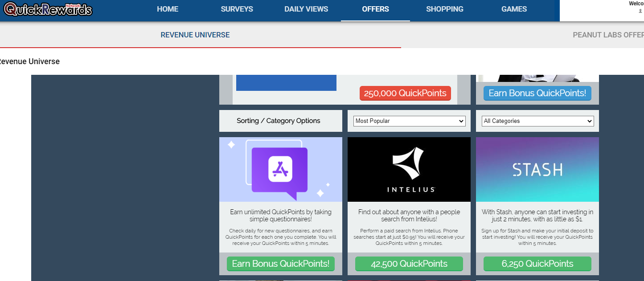Open the Most Popular sorting dropdown
This screenshot has width=644, height=281.
409,121
